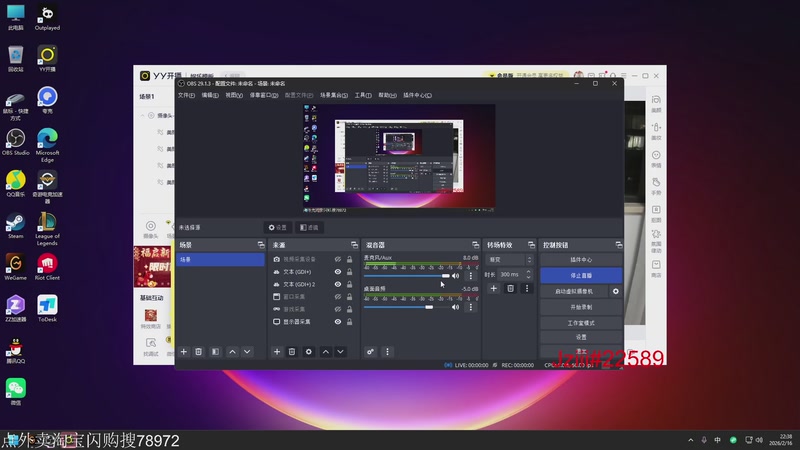The height and width of the screenshot is (450, 800).
Task: Delete the selected source with trash icon
Action: click(292, 352)
